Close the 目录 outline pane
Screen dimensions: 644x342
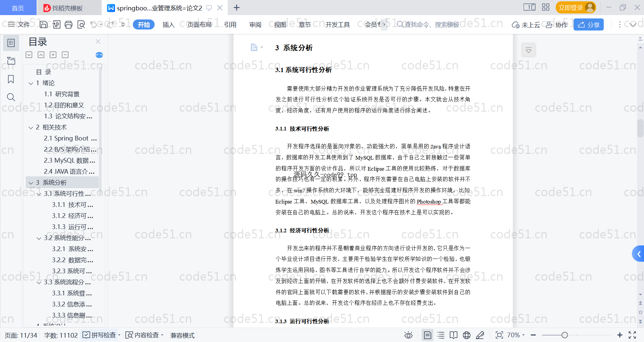[x=98, y=41]
